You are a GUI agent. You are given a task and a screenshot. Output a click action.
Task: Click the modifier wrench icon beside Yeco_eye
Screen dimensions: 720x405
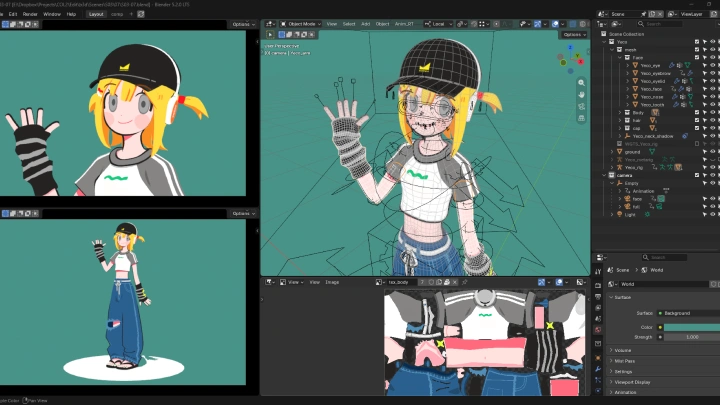point(671,65)
